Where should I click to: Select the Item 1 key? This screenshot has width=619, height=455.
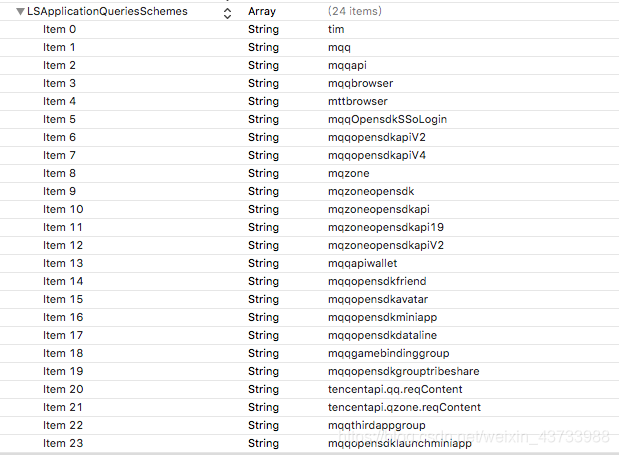[x=59, y=47]
